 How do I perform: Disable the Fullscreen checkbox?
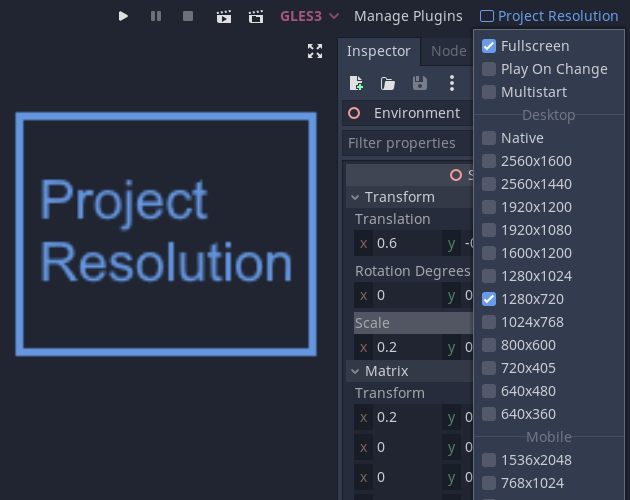click(x=489, y=46)
